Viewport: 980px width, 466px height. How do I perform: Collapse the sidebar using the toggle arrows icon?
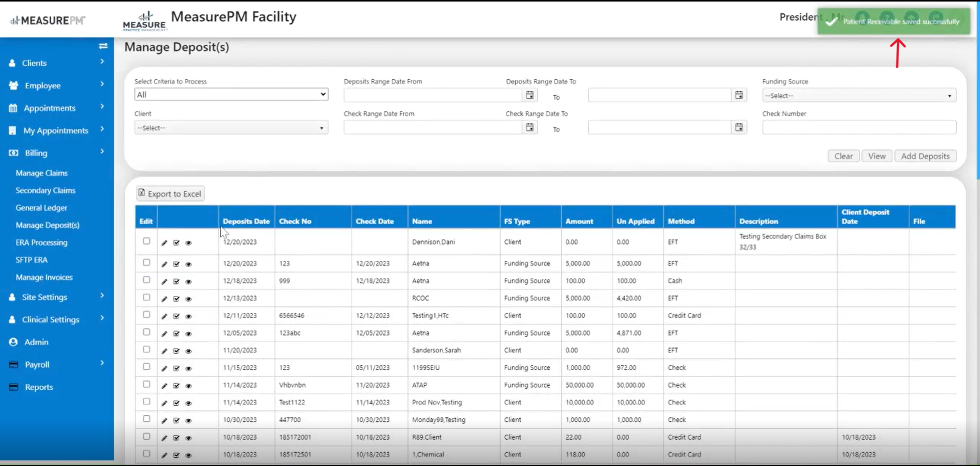(103, 46)
